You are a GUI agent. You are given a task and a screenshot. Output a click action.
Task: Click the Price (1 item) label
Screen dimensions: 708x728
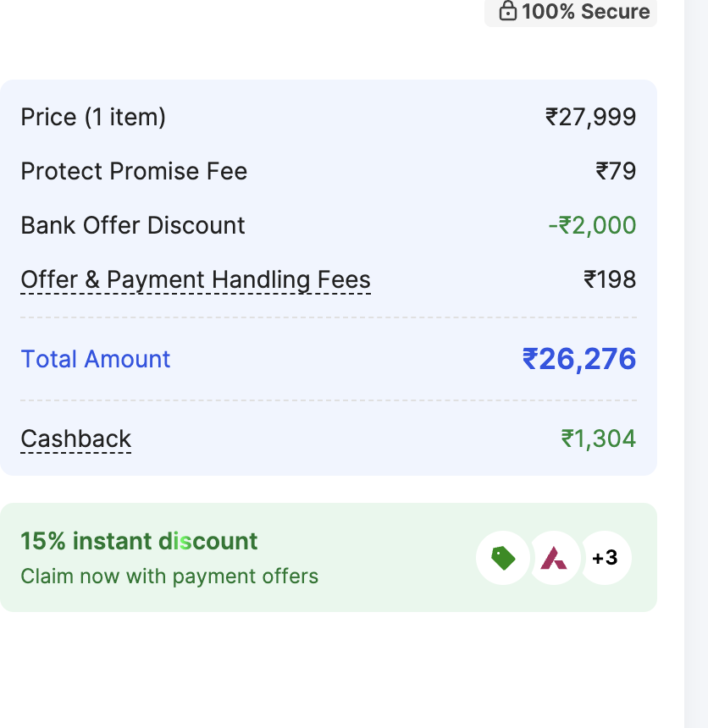pyautogui.click(x=93, y=117)
